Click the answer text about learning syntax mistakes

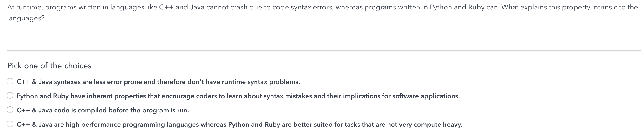coord(238,96)
